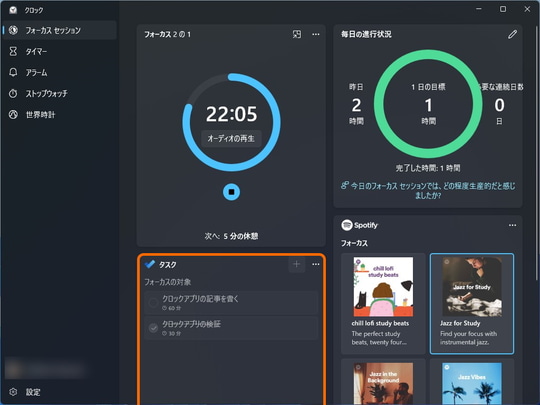Click the Microsoft To Do checkmark icon
This screenshot has width=540, height=405.
[x=150, y=264]
